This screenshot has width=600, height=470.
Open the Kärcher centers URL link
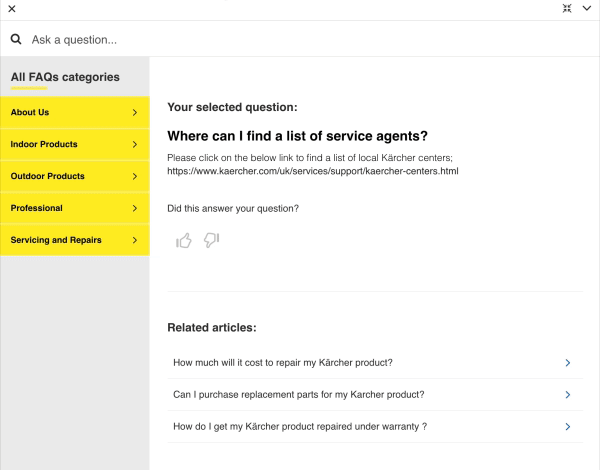tap(313, 171)
